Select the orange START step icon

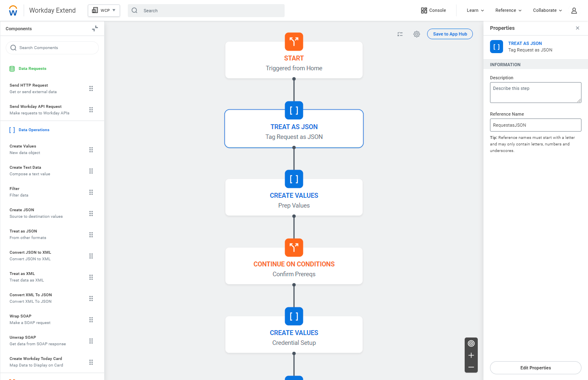294,42
